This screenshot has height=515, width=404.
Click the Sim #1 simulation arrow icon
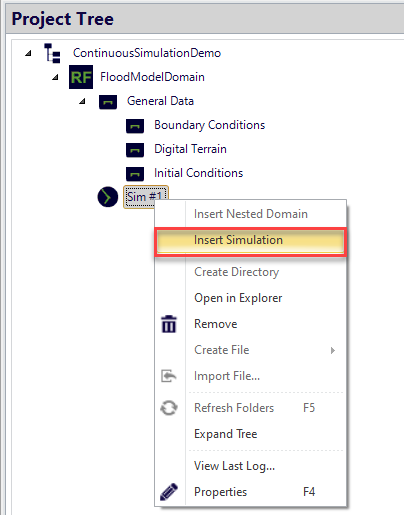coord(108,197)
